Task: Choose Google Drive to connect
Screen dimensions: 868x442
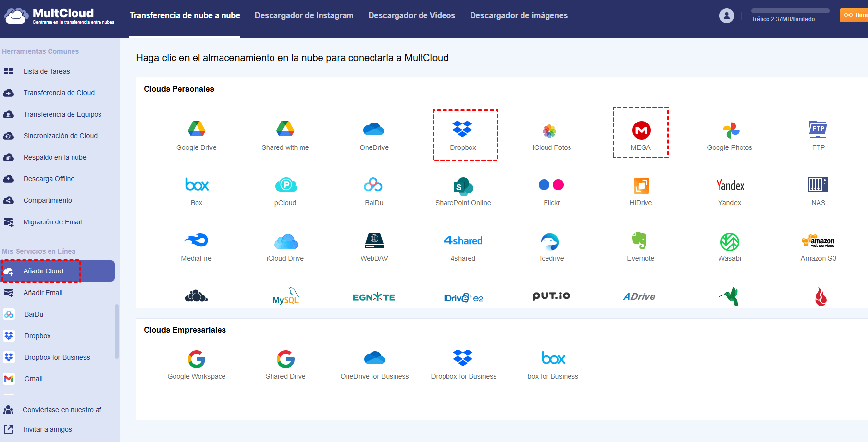Action: click(196, 129)
